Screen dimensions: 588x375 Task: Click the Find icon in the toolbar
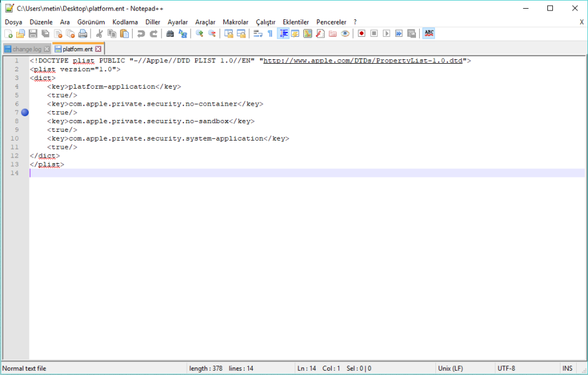point(170,34)
